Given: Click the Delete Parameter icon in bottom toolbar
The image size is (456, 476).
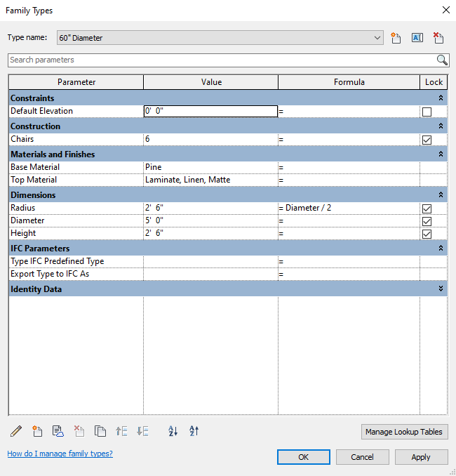Looking at the screenshot, I should pos(79,431).
